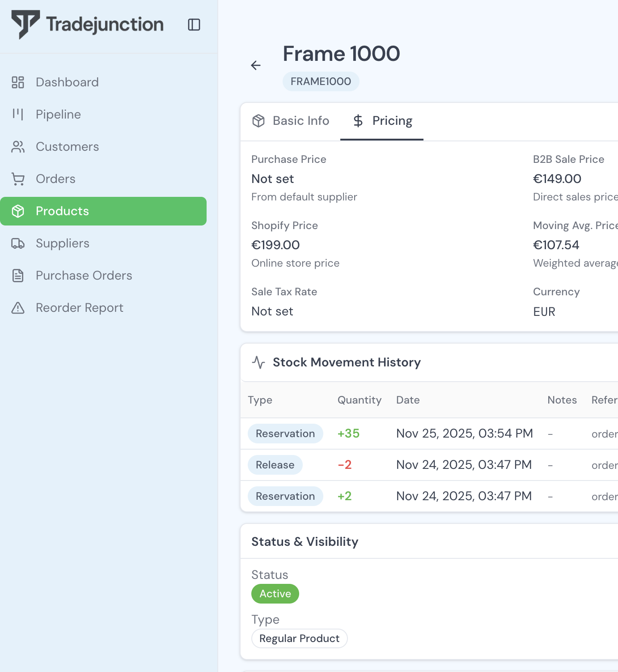This screenshot has height=672, width=618.
Task: Click the FRAME1000 SKU badge
Action: point(321,81)
